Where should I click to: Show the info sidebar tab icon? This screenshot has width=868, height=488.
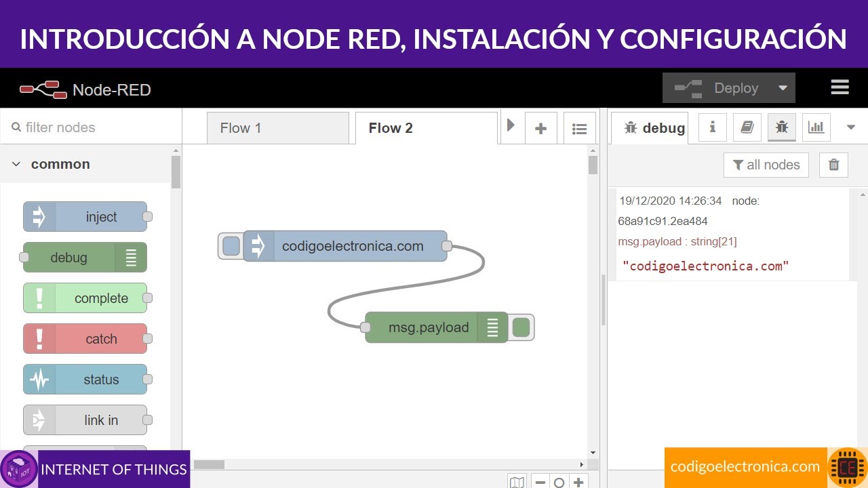point(713,127)
